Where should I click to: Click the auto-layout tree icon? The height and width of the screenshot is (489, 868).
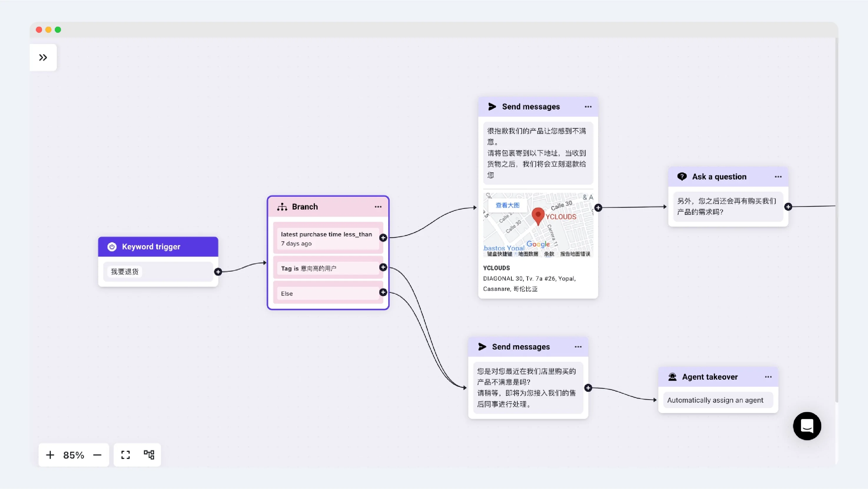coord(149,455)
